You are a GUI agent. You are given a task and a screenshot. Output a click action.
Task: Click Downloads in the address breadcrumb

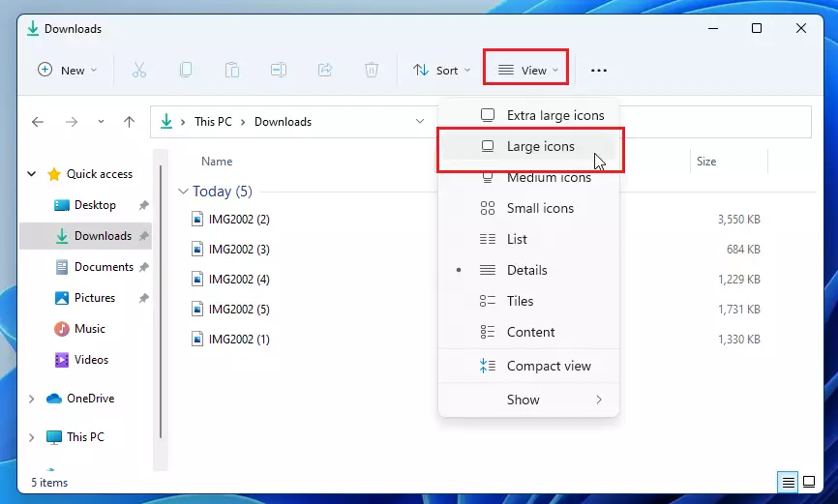283,122
